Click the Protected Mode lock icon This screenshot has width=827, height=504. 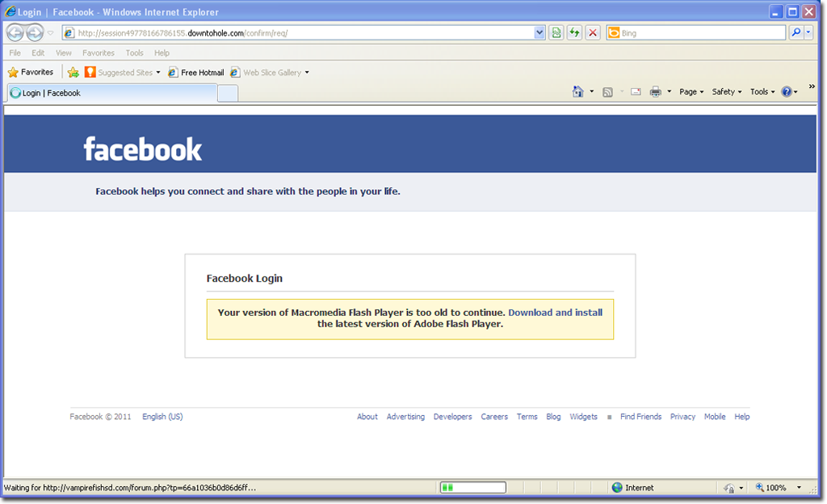tap(729, 488)
